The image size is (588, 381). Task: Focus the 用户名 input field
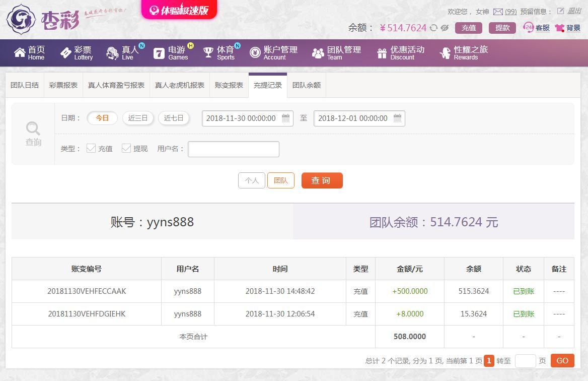(234, 149)
